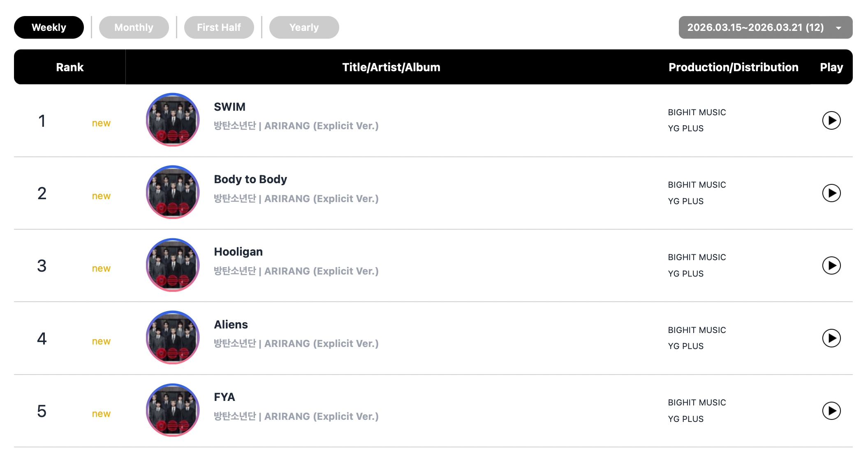The height and width of the screenshot is (454, 868).
Task: Open the SWIM song title link
Action: 229,107
